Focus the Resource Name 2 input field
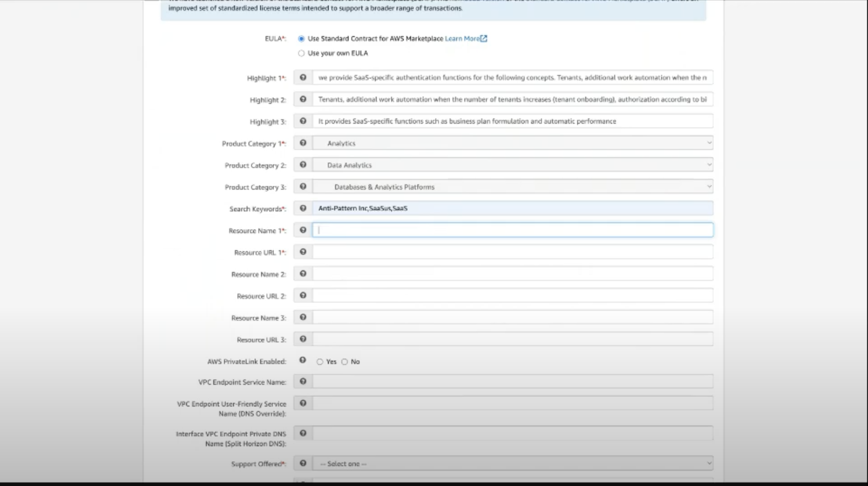Image resolution: width=868 pixels, height=486 pixels. pos(513,274)
